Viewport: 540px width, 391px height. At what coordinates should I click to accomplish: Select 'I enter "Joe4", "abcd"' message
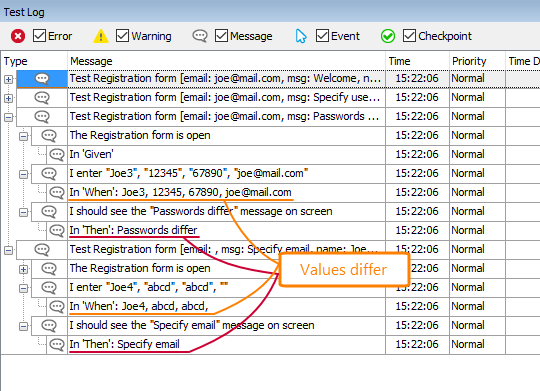coord(149,287)
